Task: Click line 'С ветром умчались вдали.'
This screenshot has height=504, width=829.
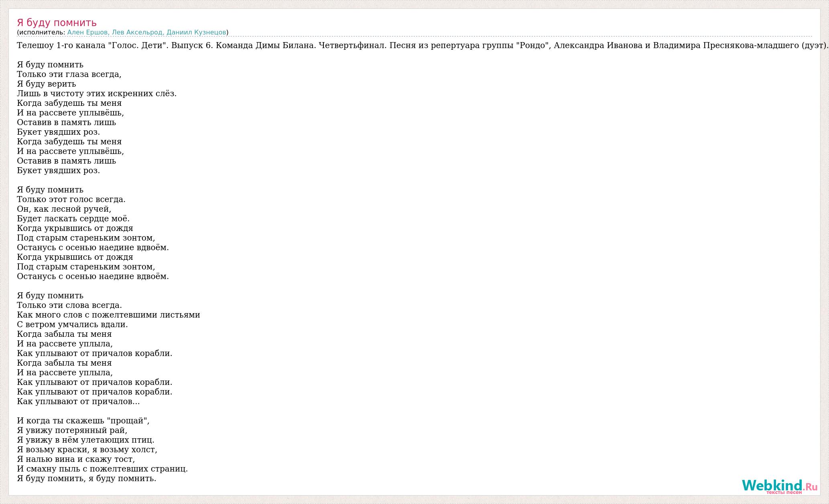Action: (x=72, y=324)
